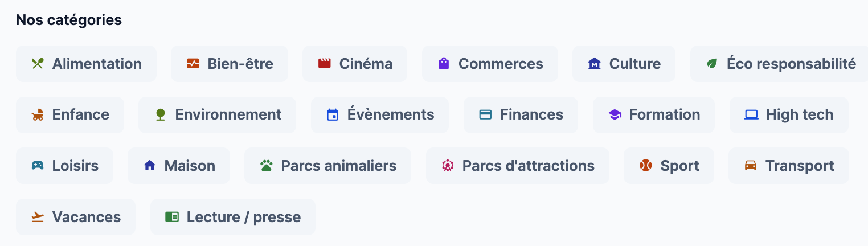Click the museum Culture icon
Screen dimensions: 868x246
[595, 64]
